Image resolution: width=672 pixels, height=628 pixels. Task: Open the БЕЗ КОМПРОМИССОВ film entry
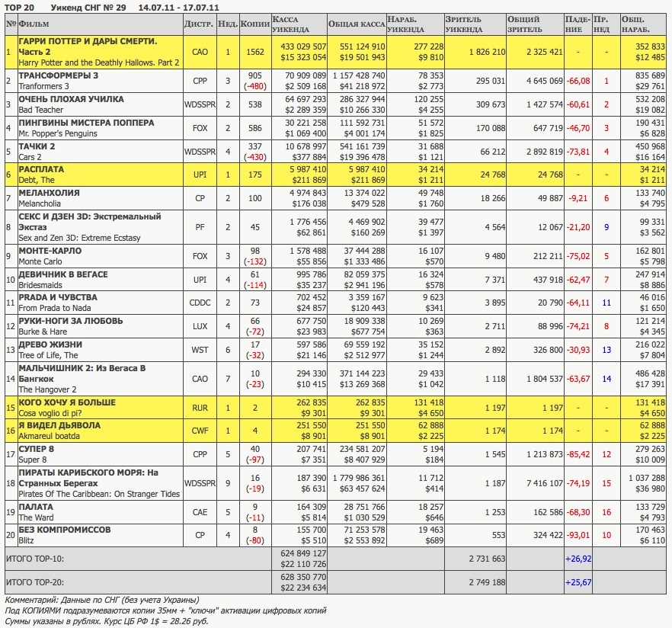[x=65, y=530]
